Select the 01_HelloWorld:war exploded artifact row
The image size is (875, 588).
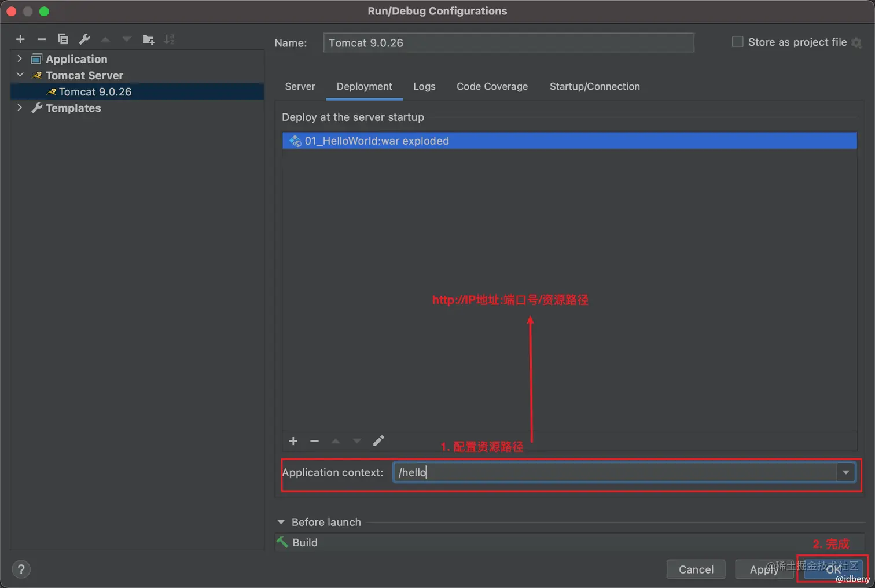tap(569, 141)
